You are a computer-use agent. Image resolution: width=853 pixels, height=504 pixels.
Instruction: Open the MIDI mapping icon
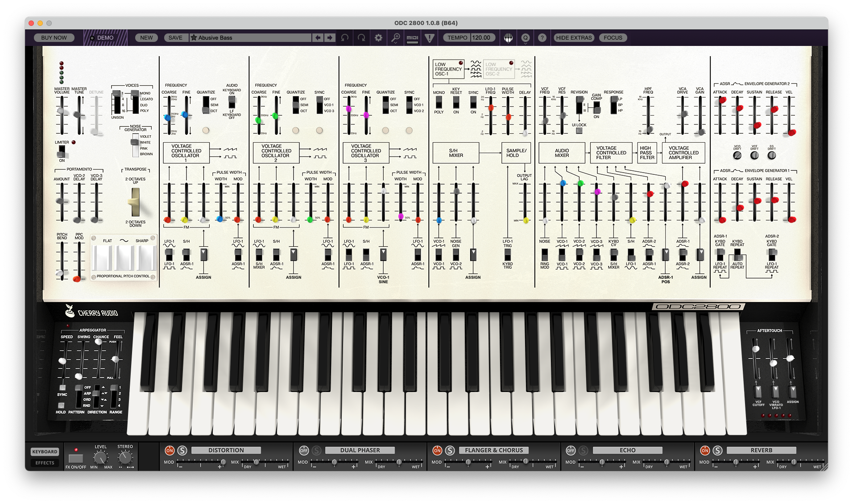click(x=412, y=38)
